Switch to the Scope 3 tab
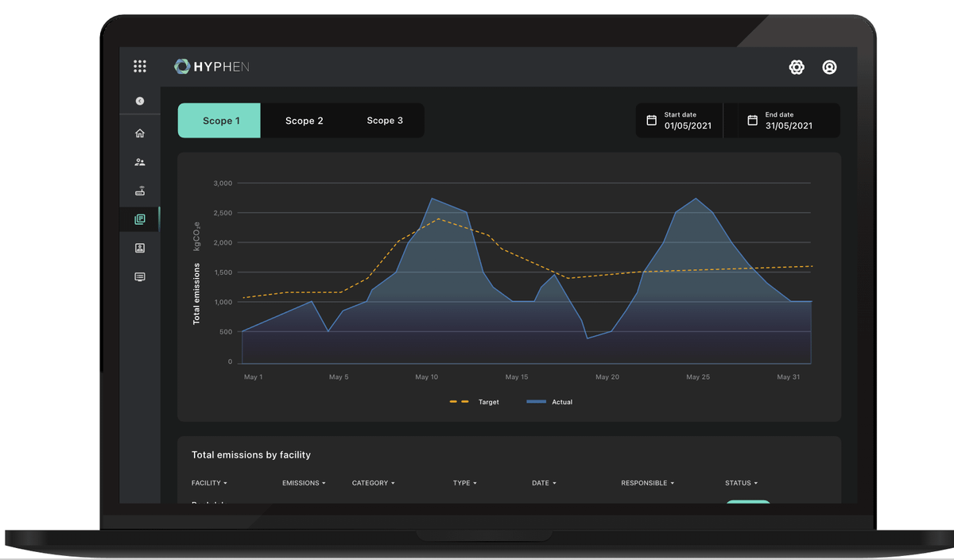Viewport: 954px width, 560px height. coord(385,121)
